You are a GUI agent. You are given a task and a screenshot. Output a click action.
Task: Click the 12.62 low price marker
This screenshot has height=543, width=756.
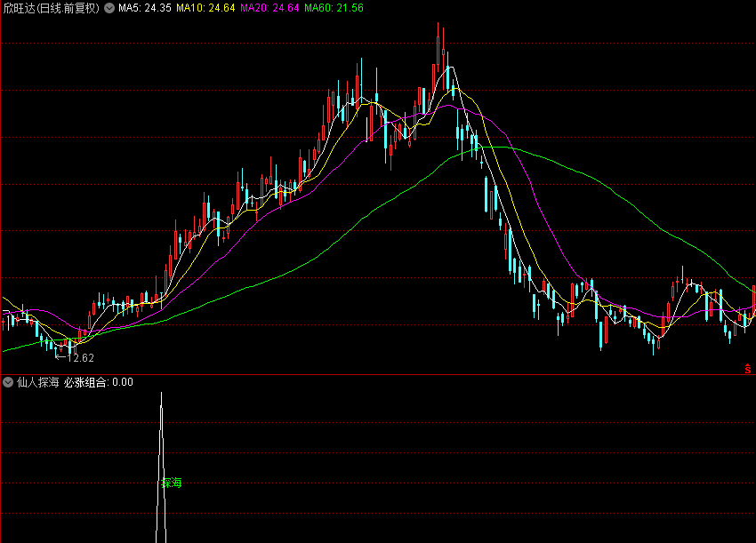coord(75,358)
